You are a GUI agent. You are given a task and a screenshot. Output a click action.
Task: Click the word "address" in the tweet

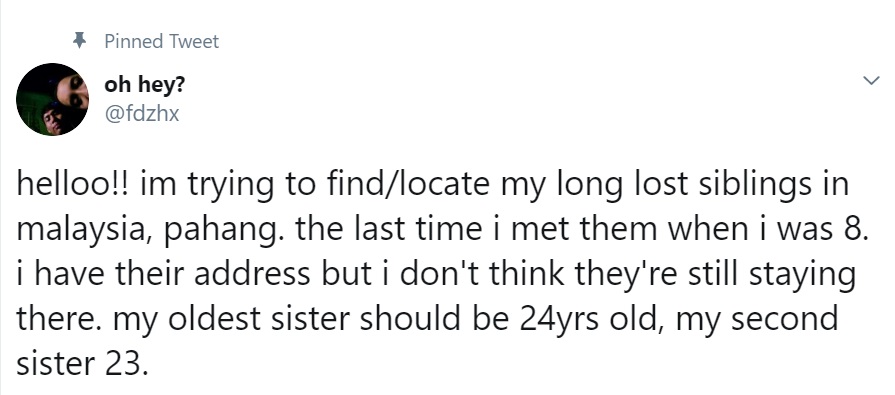coord(252,274)
